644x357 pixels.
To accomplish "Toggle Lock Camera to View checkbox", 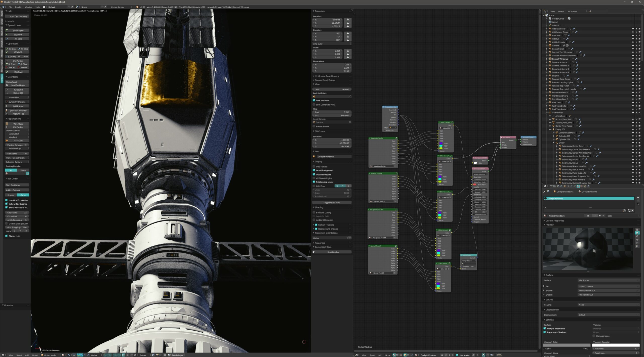I will [x=314, y=105].
